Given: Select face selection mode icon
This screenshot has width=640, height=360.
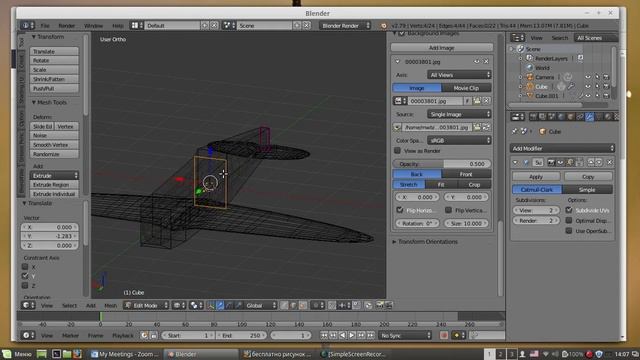Looking at the screenshot, I should [303, 305].
